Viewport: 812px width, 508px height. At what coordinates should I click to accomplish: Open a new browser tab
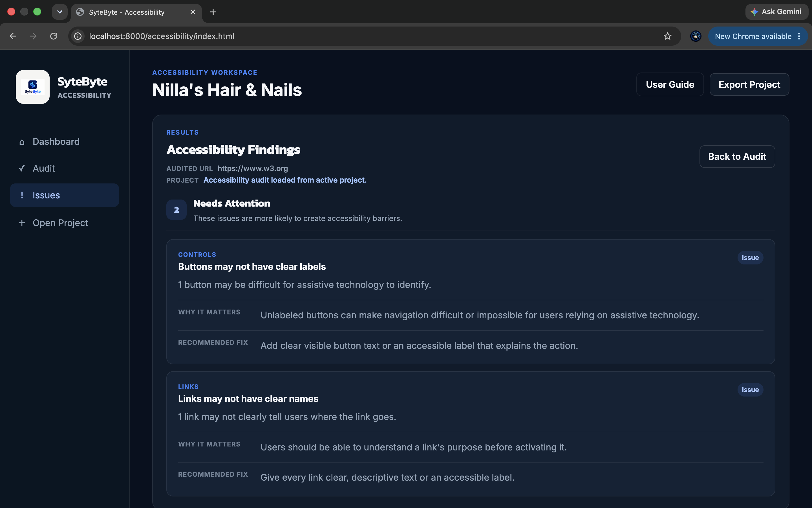[213, 12]
